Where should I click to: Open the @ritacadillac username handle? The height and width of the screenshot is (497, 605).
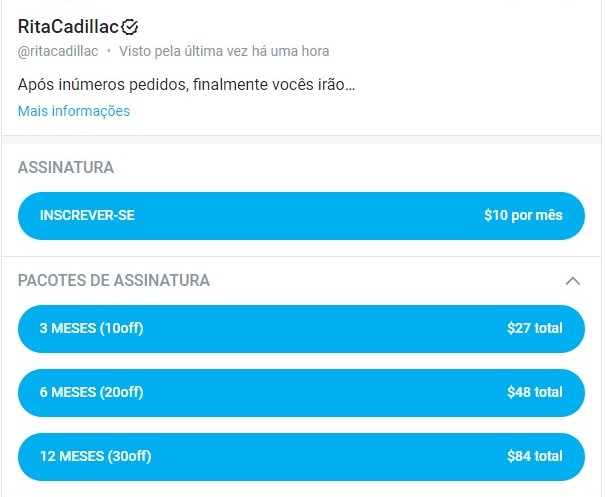coord(58,51)
